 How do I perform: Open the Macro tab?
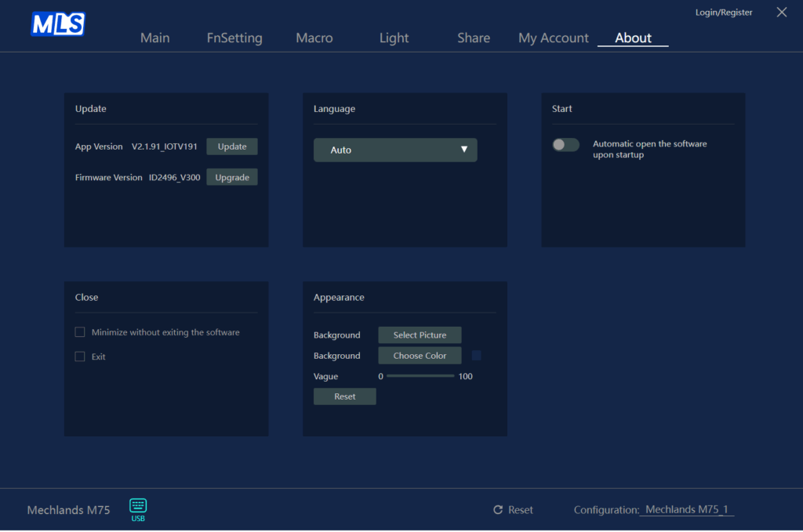314,38
